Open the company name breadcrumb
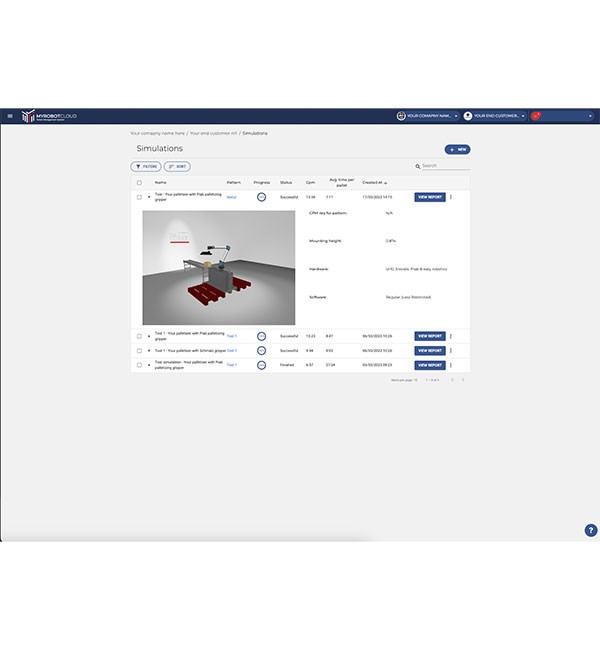The height and width of the screenshot is (650, 600). tap(157, 133)
